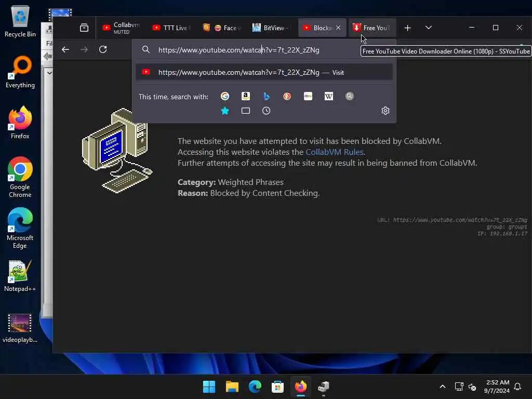
Task: Search in bookmarks using star icon
Action: click(224, 111)
